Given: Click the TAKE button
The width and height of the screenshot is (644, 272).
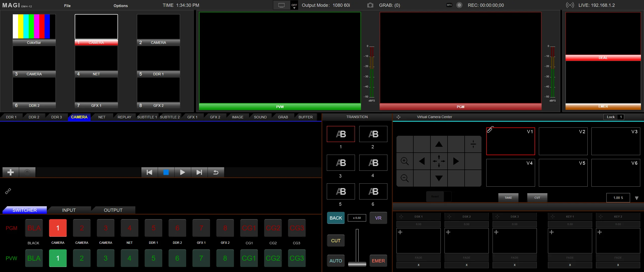Looking at the screenshot, I should [x=508, y=198].
